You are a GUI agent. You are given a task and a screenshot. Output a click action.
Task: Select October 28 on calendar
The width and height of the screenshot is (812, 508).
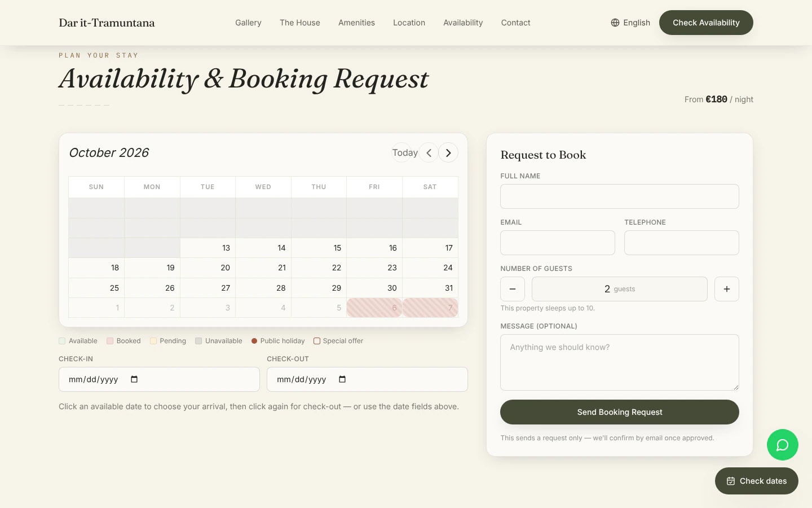pyautogui.click(x=263, y=288)
